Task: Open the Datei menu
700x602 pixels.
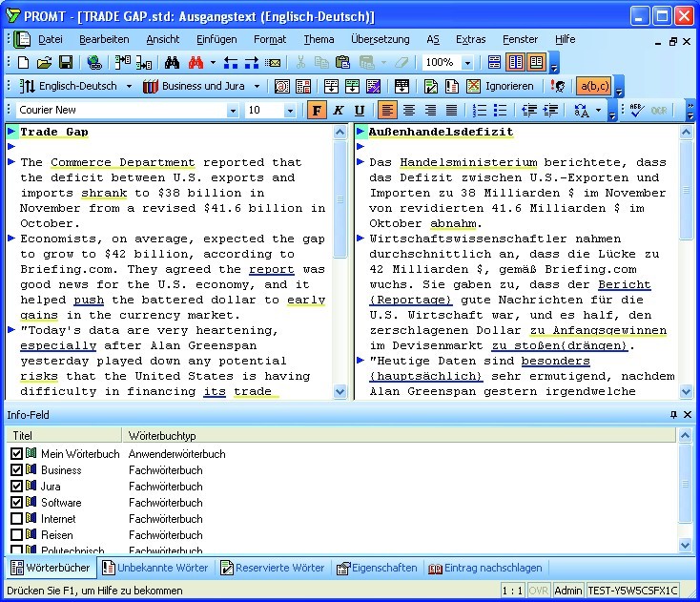Action: pyautogui.click(x=50, y=39)
